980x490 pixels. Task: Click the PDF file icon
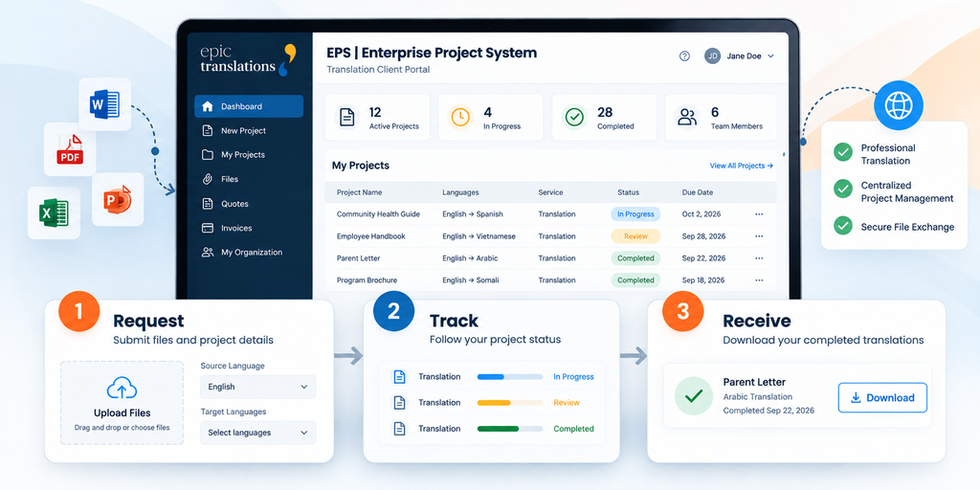[70, 149]
